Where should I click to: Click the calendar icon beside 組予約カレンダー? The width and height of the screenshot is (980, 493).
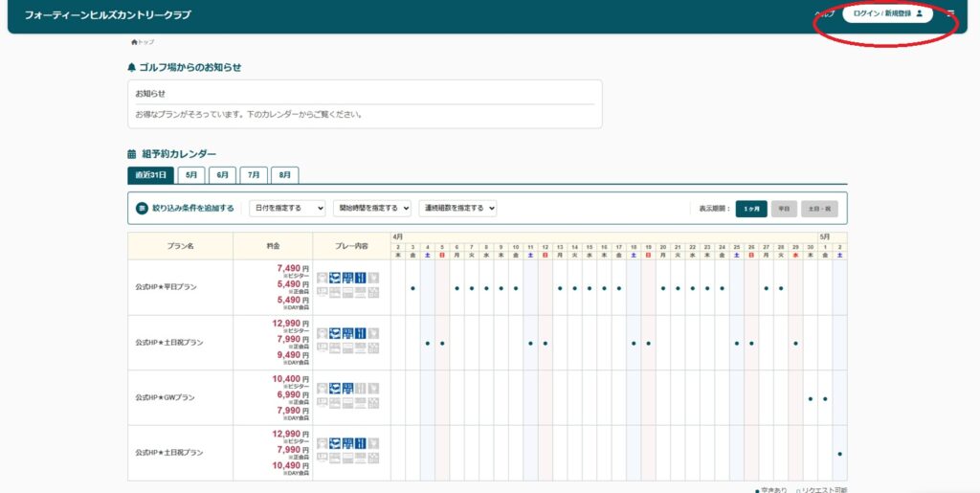coord(132,154)
